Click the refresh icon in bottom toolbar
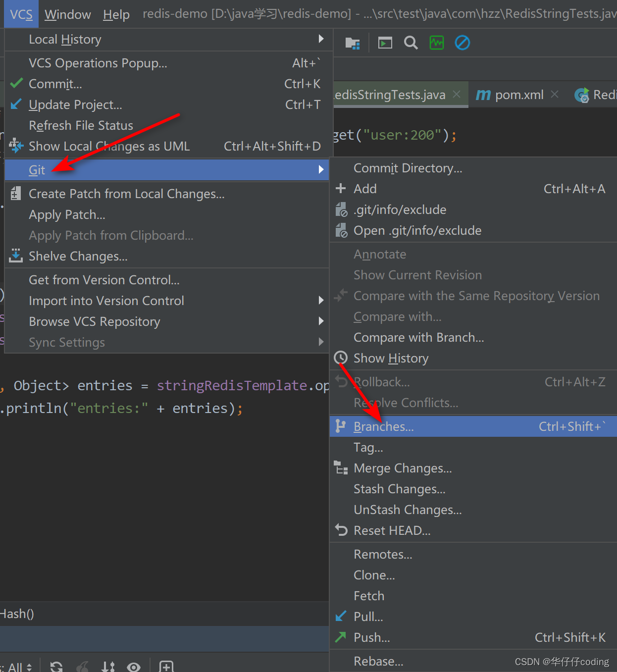617x672 pixels. click(x=56, y=667)
